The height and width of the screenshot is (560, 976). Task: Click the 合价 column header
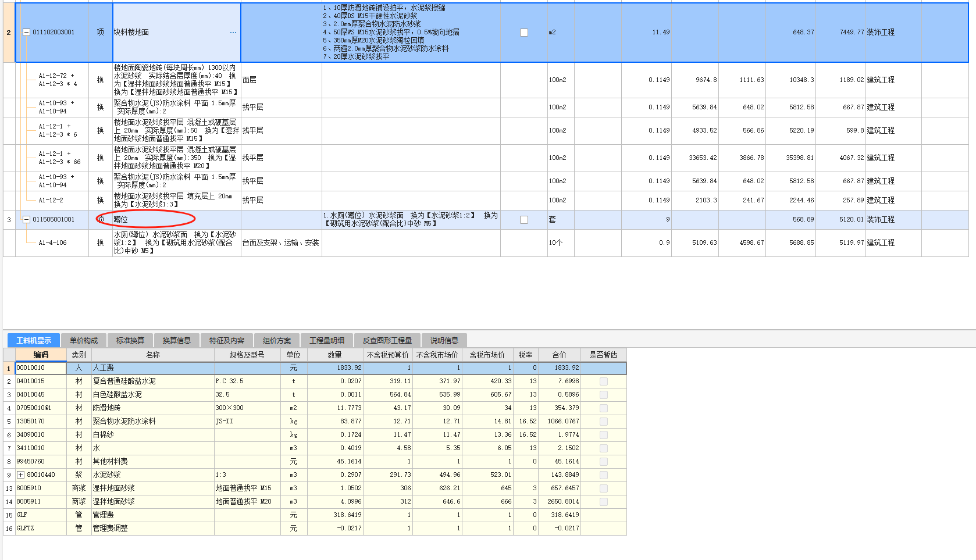tap(560, 355)
